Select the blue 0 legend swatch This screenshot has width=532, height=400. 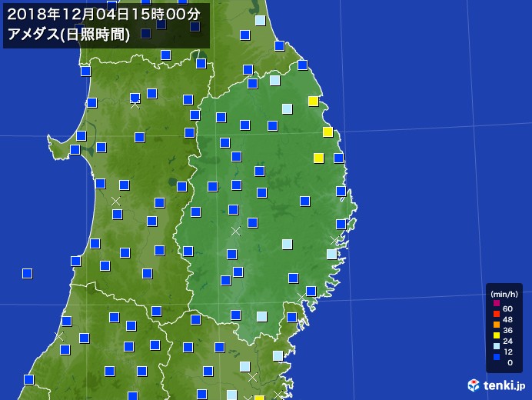click(x=497, y=357)
